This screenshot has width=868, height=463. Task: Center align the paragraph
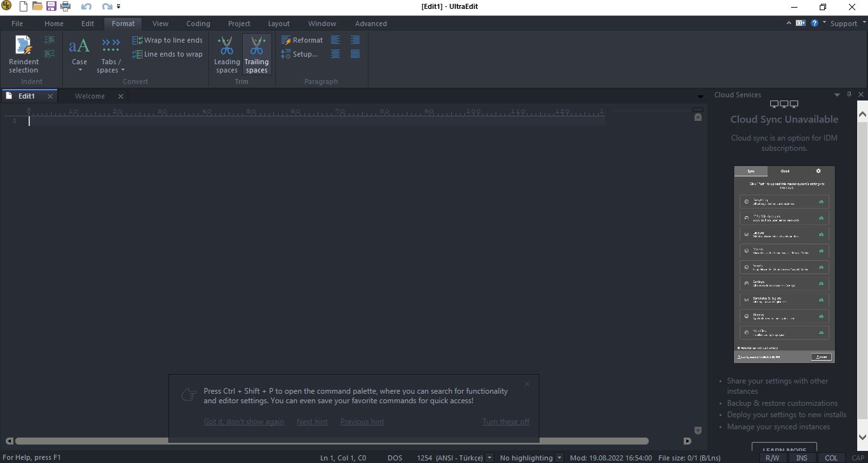336,54
